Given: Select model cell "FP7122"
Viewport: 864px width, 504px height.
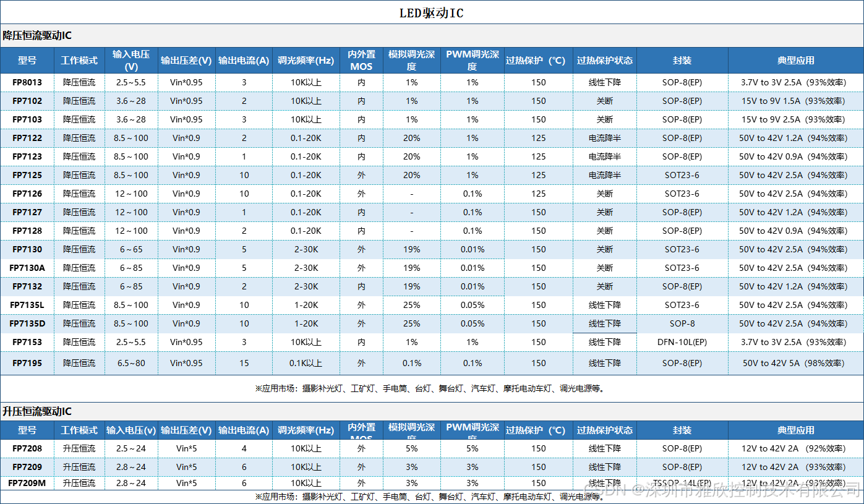Looking at the screenshot, I should point(27,138).
